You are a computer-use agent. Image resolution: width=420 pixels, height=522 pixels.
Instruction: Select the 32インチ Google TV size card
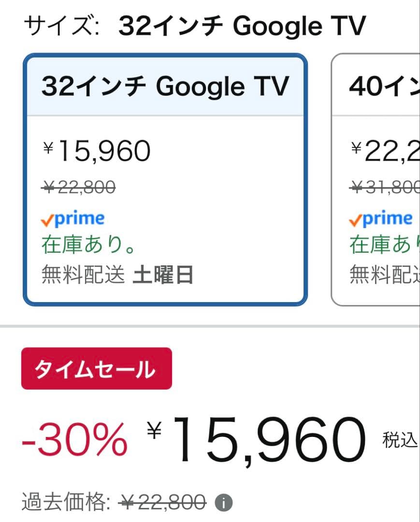click(x=164, y=179)
